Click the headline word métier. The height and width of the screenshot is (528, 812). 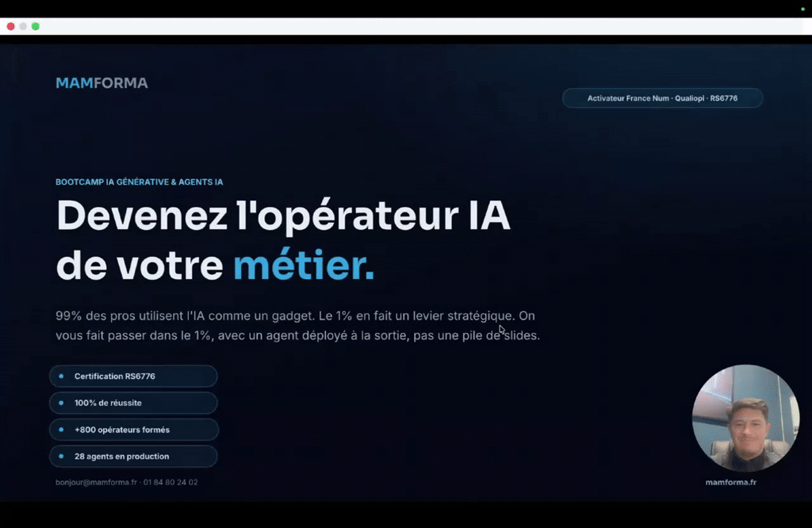[304, 266]
